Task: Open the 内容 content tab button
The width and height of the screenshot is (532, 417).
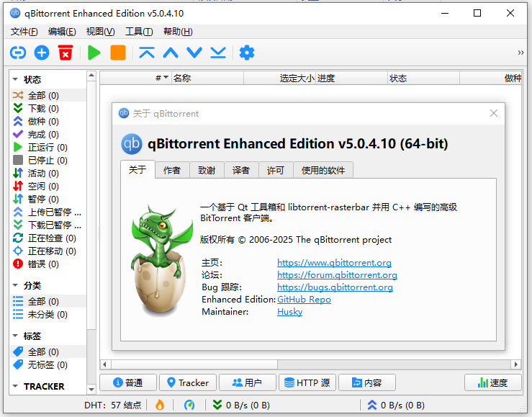Action: click(367, 382)
